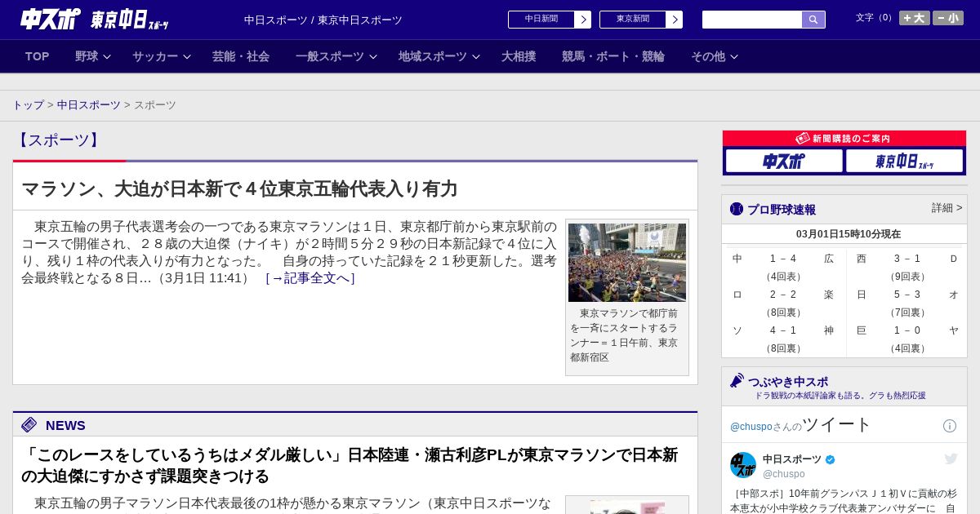
Task: Open 地域スポーツ navigation menu
Action: pos(433,56)
